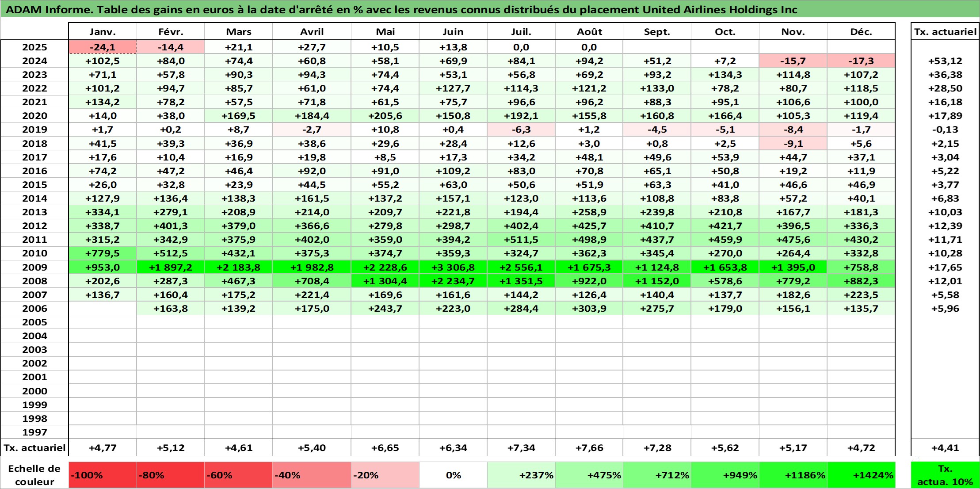Select the +475% color scale cell

(x=589, y=475)
